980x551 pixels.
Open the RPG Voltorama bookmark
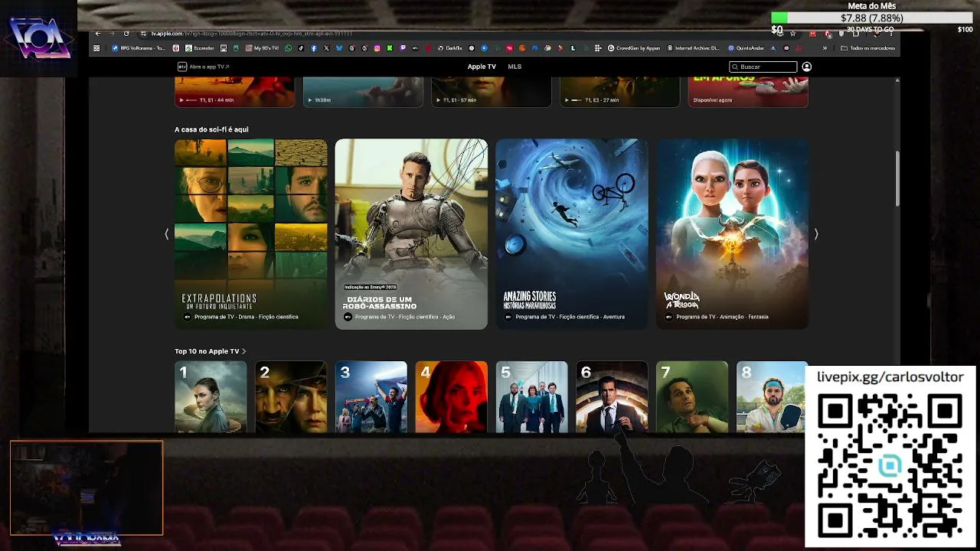point(139,48)
